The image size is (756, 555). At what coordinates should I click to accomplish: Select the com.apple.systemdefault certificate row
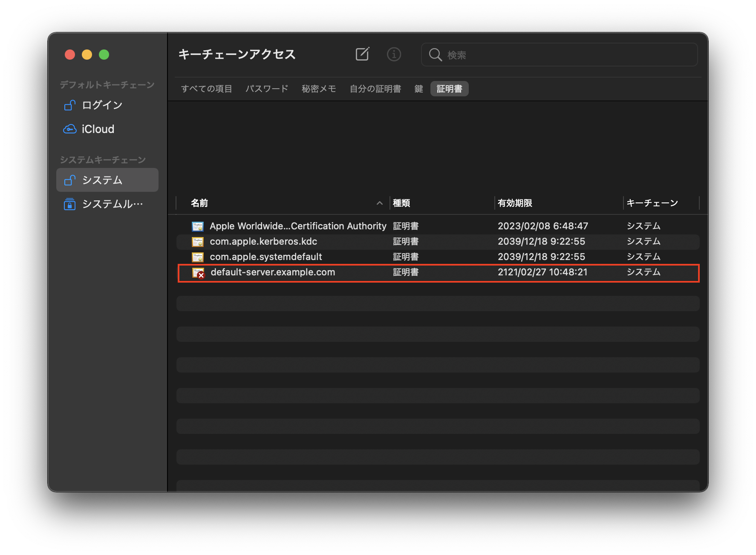coord(438,257)
